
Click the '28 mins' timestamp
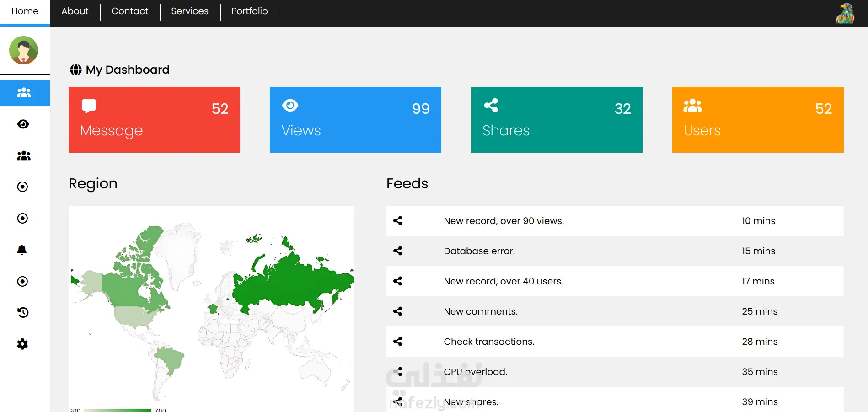760,342
